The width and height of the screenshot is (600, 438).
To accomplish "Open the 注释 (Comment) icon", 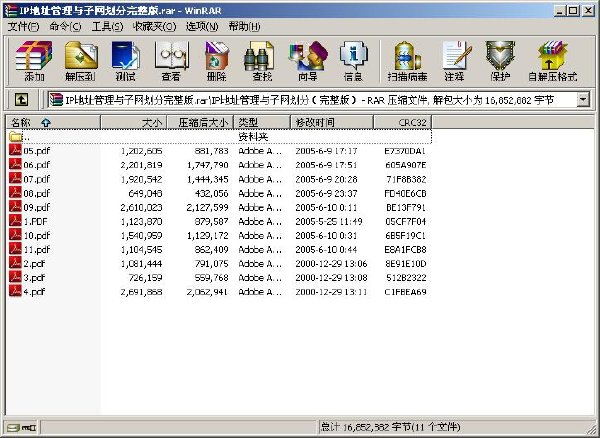I will pyautogui.click(x=455, y=56).
